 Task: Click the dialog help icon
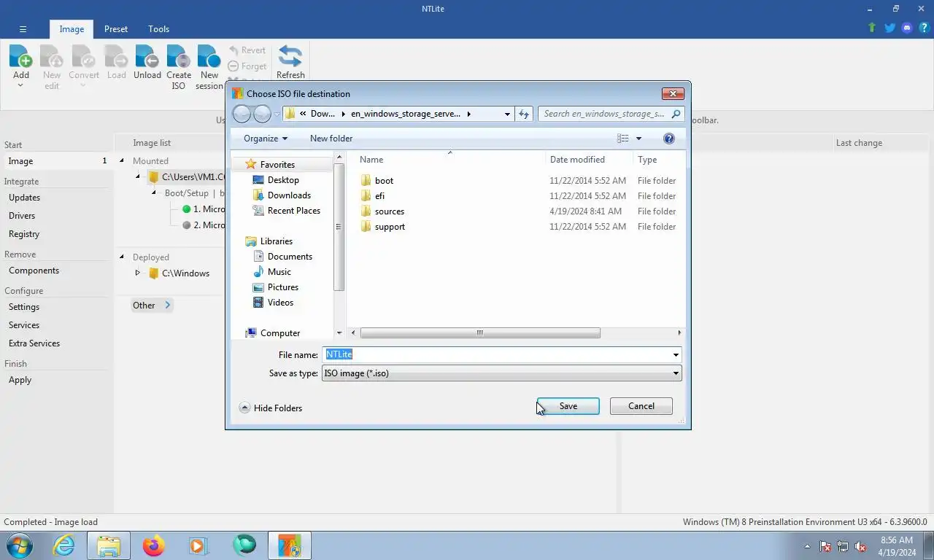[669, 139]
